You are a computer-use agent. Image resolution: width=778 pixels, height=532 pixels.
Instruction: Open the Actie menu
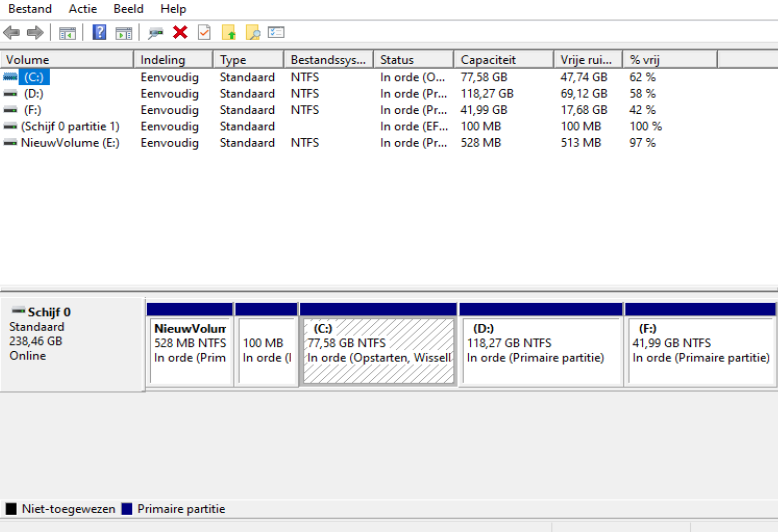point(83,9)
